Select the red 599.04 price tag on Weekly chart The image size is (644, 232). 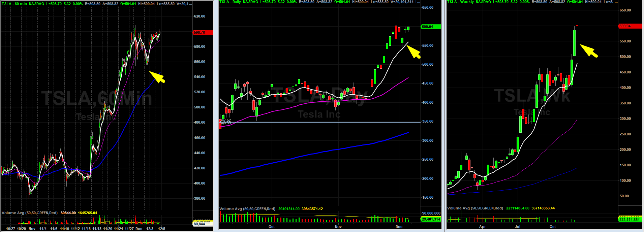tap(630, 26)
